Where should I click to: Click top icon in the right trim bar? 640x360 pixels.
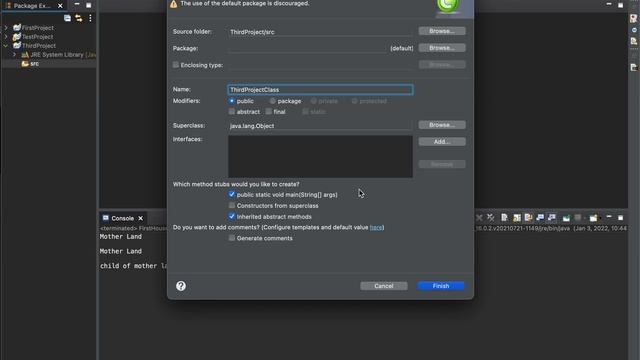(x=633, y=18)
